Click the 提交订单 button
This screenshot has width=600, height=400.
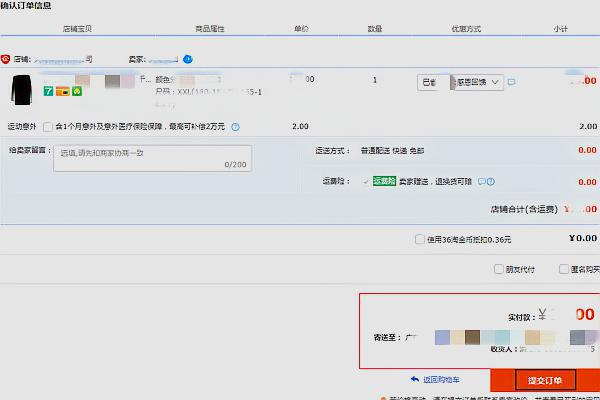[x=545, y=380]
